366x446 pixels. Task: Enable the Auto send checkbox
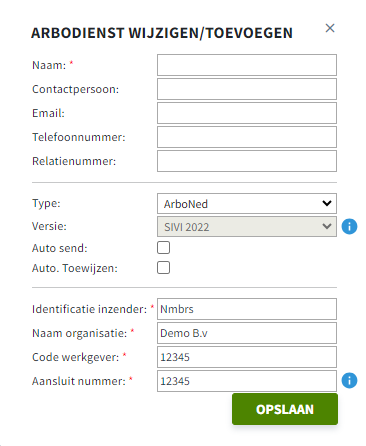pyautogui.click(x=163, y=248)
